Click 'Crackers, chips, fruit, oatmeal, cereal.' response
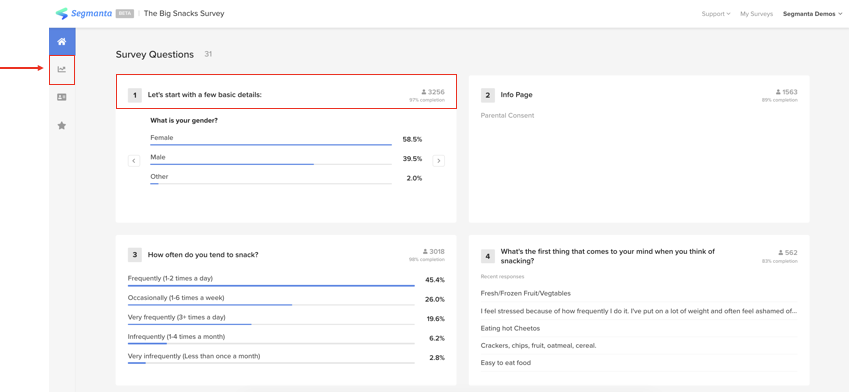 pyautogui.click(x=538, y=345)
